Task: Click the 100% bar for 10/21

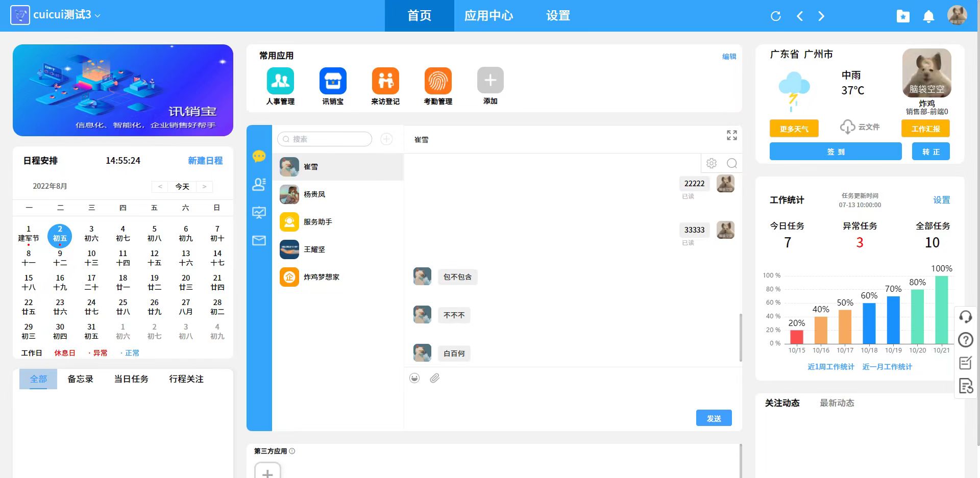Action: pos(941,310)
